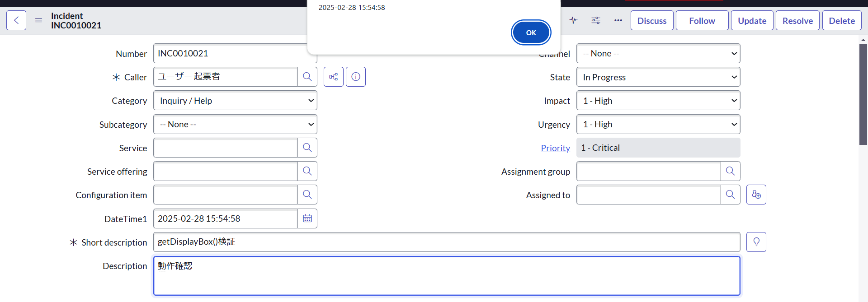Preview Caller record info icon

pos(356,77)
